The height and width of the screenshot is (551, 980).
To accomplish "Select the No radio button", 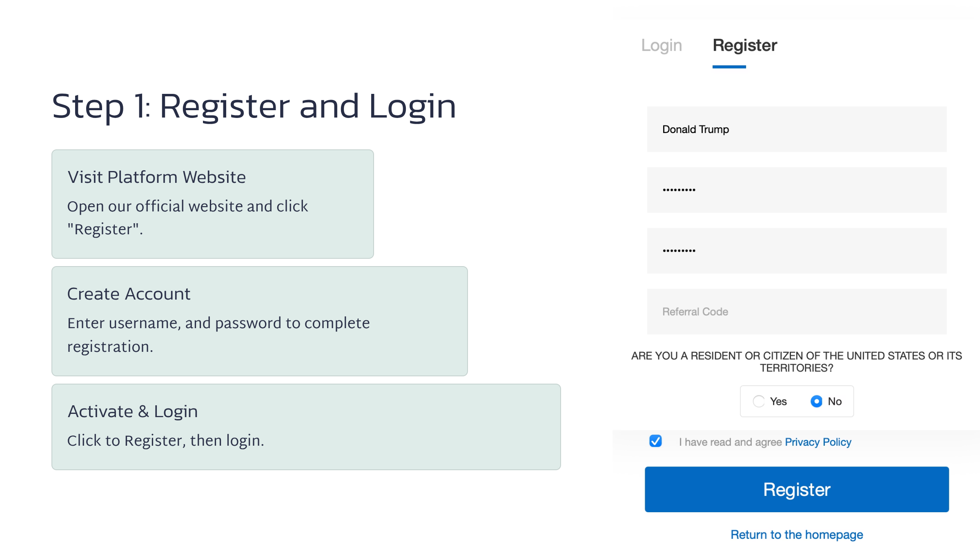I will (816, 402).
